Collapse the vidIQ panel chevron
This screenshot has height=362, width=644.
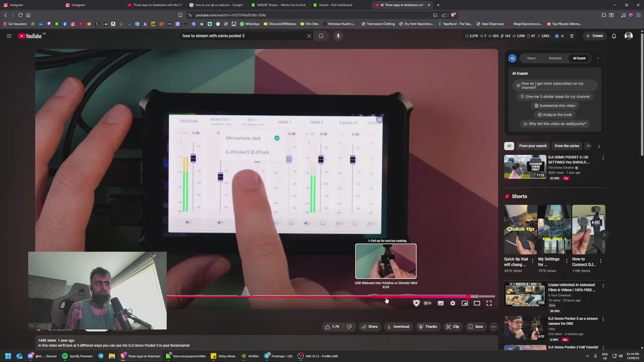598,58
